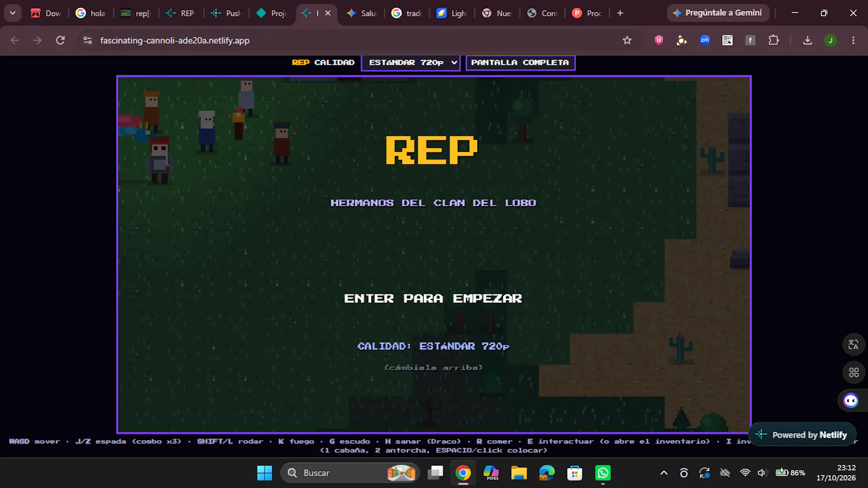Open the profile J avatar
This screenshot has height=488, width=868.
[830, 40]
